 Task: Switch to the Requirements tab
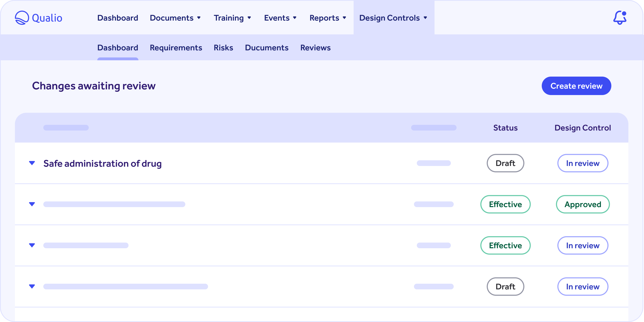(176, 48)
